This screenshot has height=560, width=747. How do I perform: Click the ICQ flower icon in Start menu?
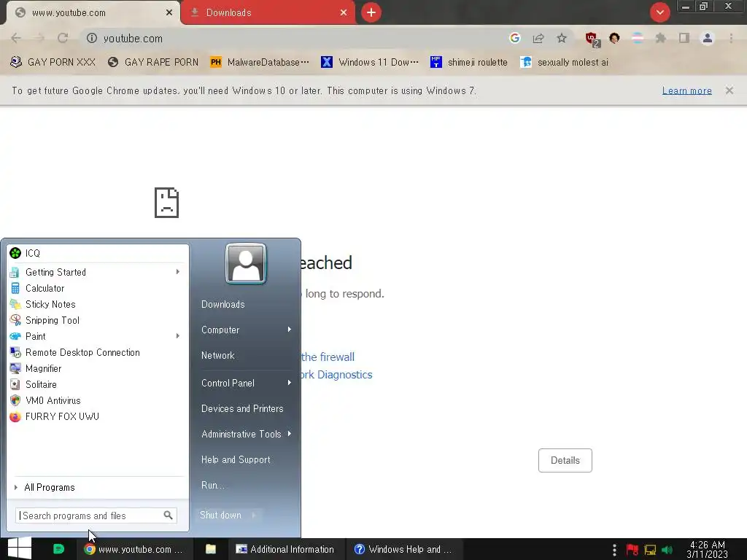[x=15, y=253]
